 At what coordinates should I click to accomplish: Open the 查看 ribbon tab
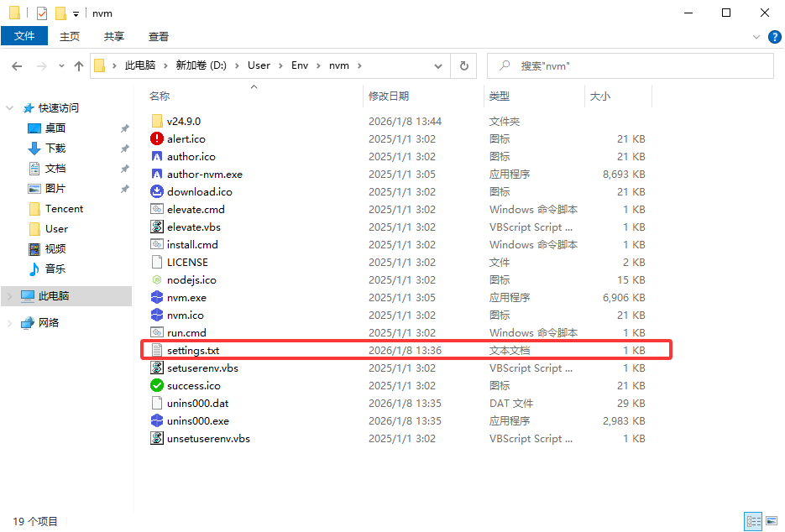tap(159, 36)
